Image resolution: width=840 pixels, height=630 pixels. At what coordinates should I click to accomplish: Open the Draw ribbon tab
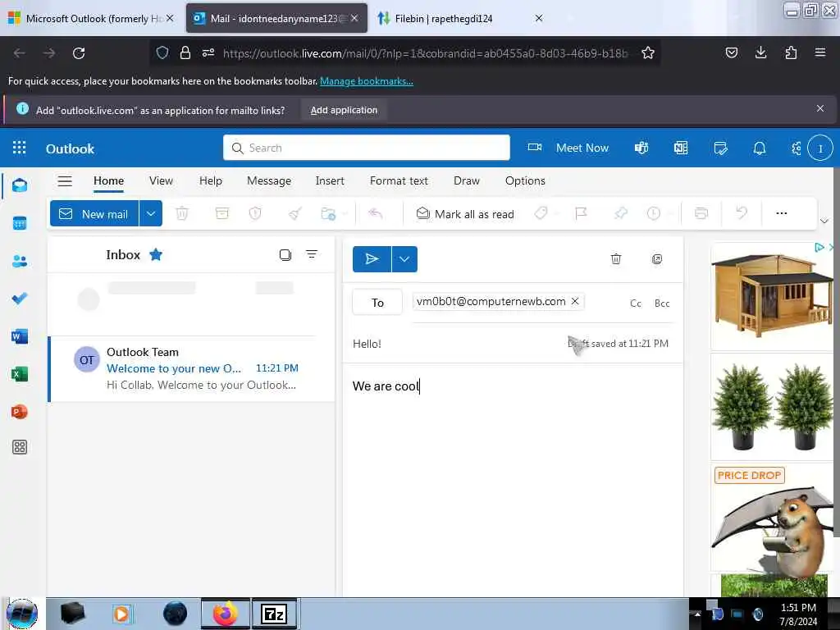pyautogui.click(x=467, y=181)
